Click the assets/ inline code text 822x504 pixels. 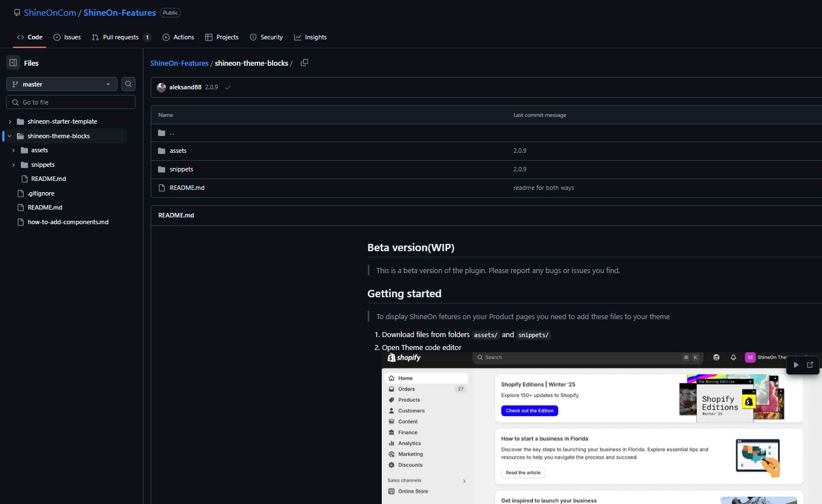(486, 335)
